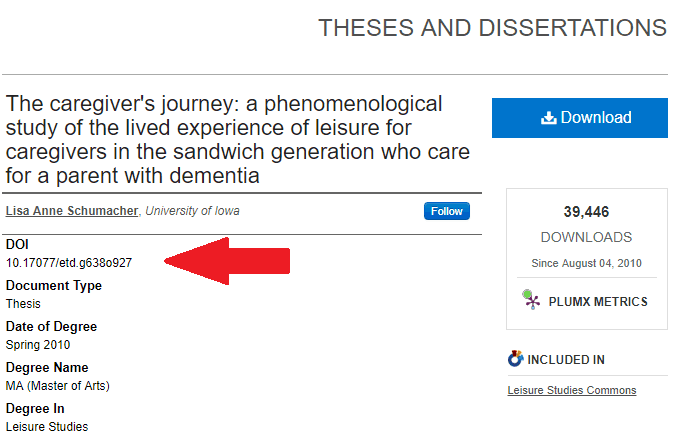Click the INCLUDED IN heading

pos(566,360)
